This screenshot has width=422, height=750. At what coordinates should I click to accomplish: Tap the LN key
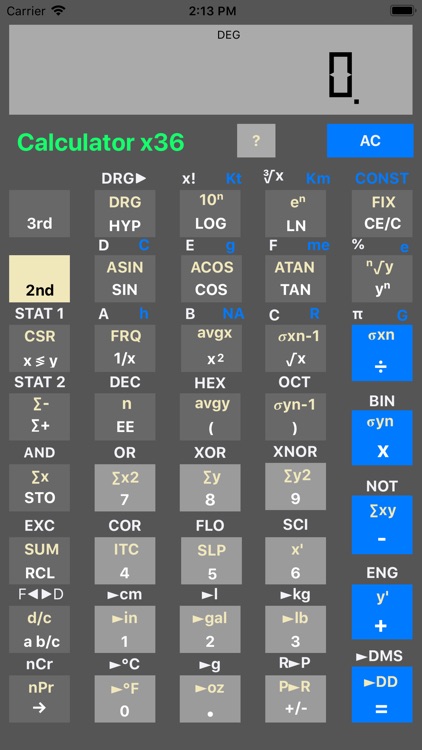296,213
